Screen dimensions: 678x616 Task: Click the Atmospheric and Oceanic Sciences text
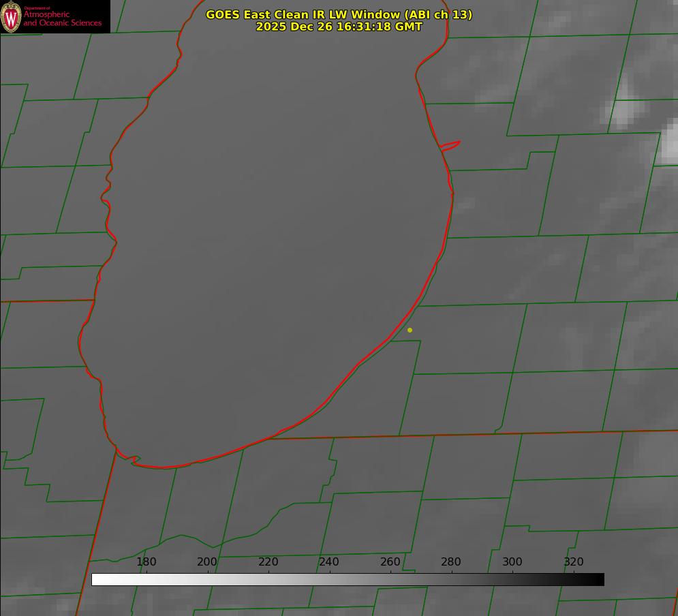tap(62, 18)
